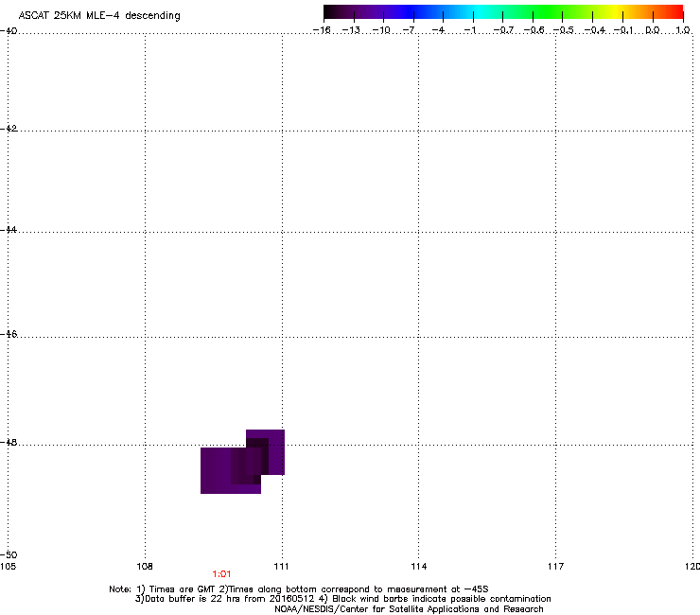The height and width of the screenshot is (615, 700).
Task: Click the 117 longitude axis label
Action: pyautogui.click(x=555, y=567)
